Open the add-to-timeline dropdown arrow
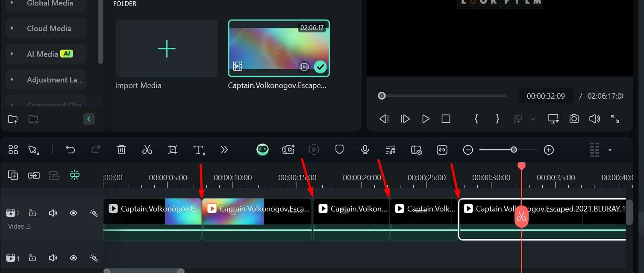This screenshot has height=273, width=644. [x=533, y=119]
